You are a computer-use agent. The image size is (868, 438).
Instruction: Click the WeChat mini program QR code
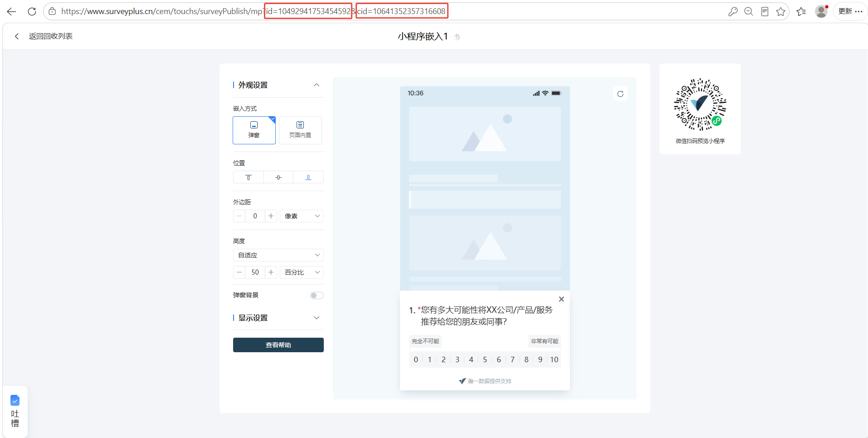click(x=700, y=105)
